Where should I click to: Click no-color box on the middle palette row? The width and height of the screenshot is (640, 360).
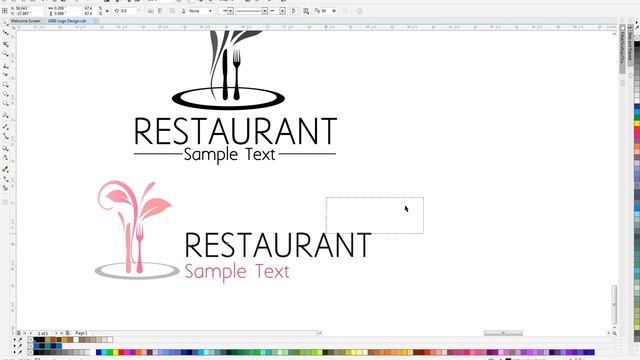click(x=30, y=346)
